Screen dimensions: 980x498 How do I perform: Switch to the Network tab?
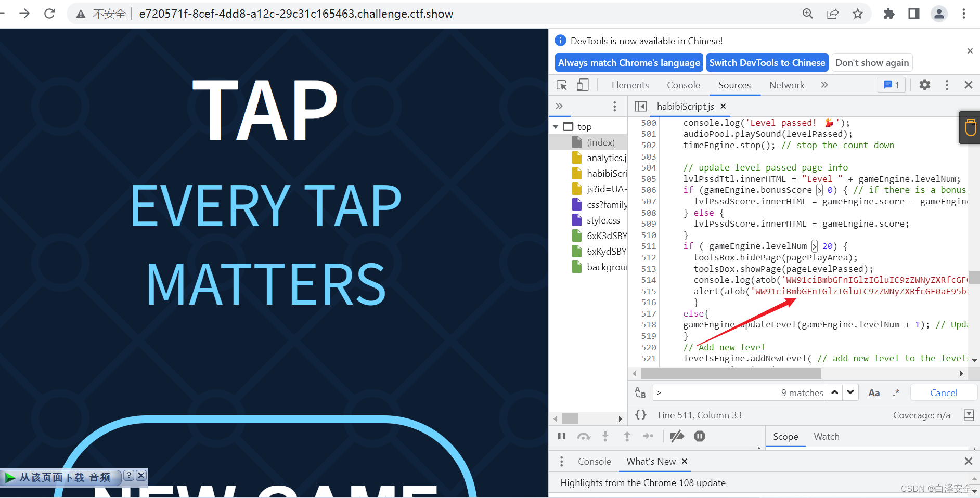[x=786, y=85]
